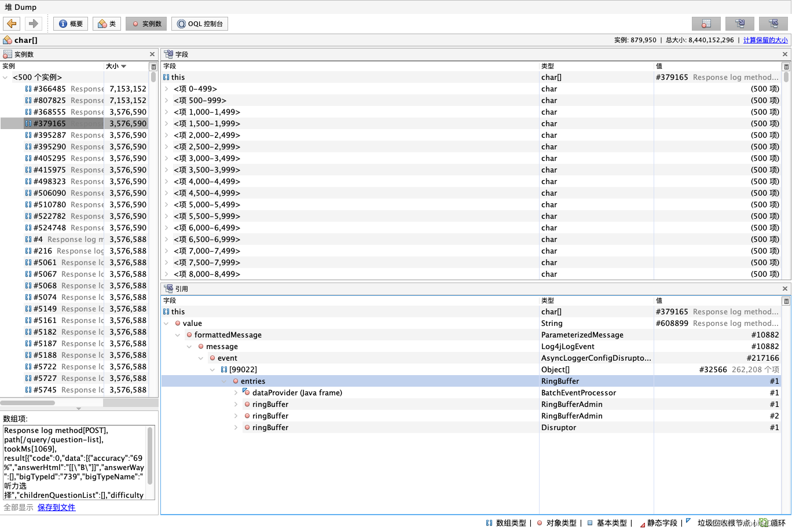Collapse the [99022] array node
This screenshot has height=532, width=792.
point(212,370)
